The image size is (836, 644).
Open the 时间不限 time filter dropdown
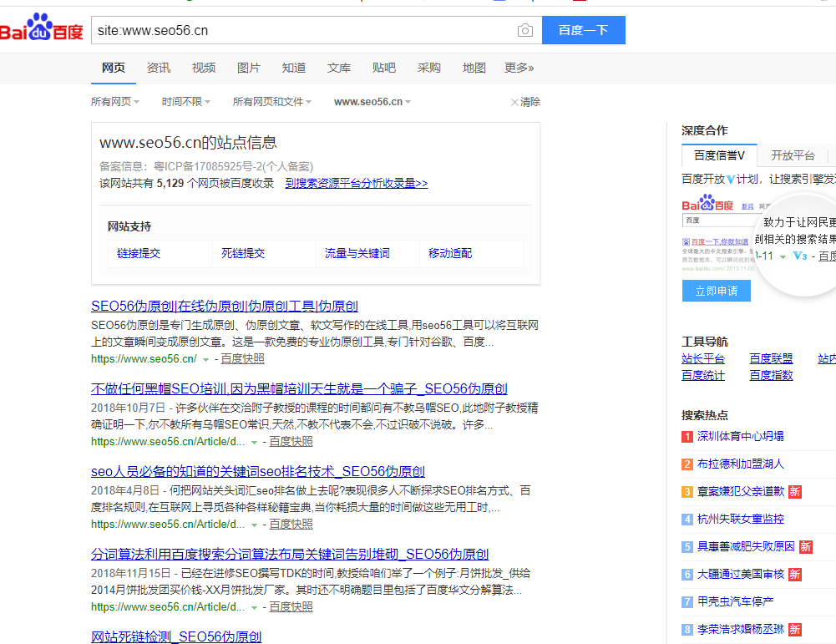click(x=186, y=102)
